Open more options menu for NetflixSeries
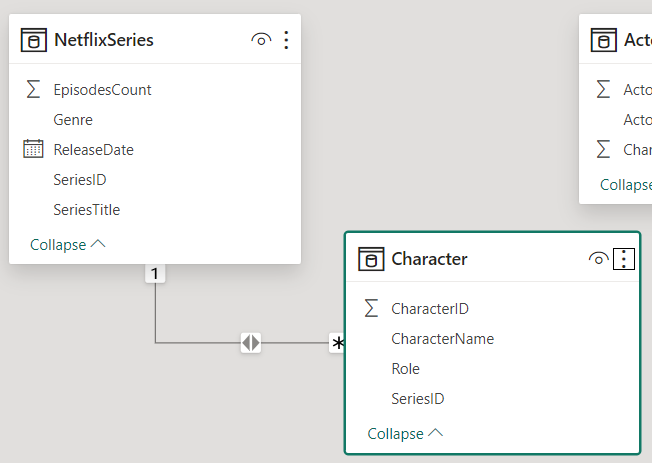Image resolution: width=652 pixels, height=463 pixels. coord(286,40)
